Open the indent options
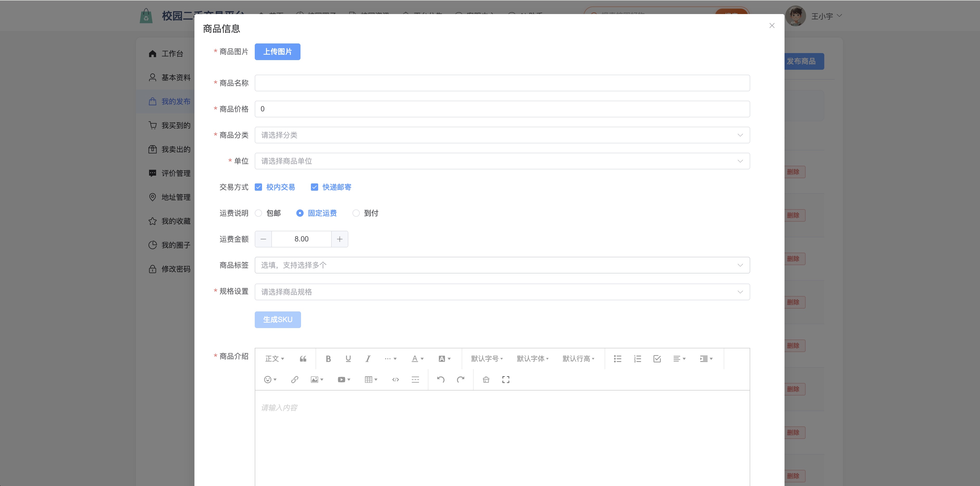Image resolution: width=980 pixels, height=486 pixels. (x=707, y=359)
